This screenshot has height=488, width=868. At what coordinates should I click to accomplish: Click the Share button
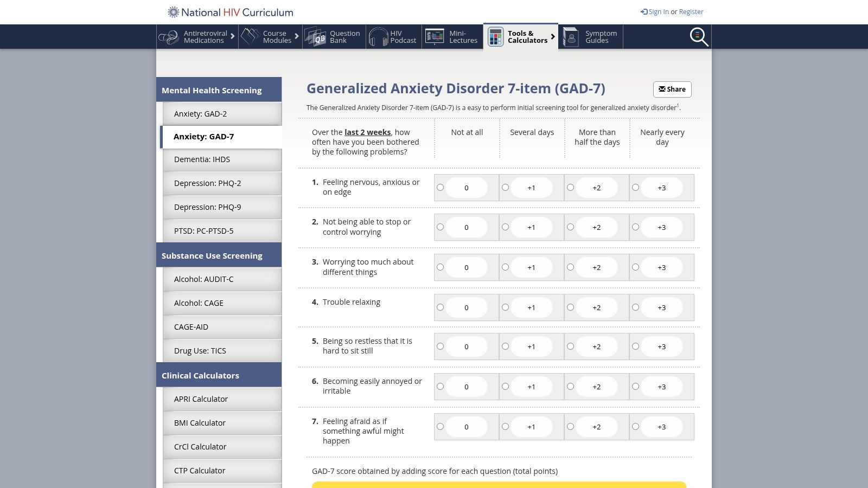tap(673, 89)
